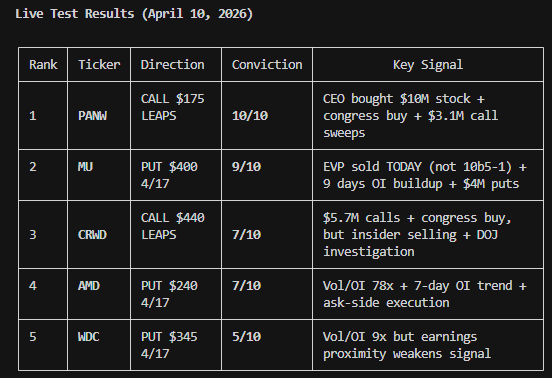Click the Key Signal column header
The image size is (552, 378).
pos(428,65)
